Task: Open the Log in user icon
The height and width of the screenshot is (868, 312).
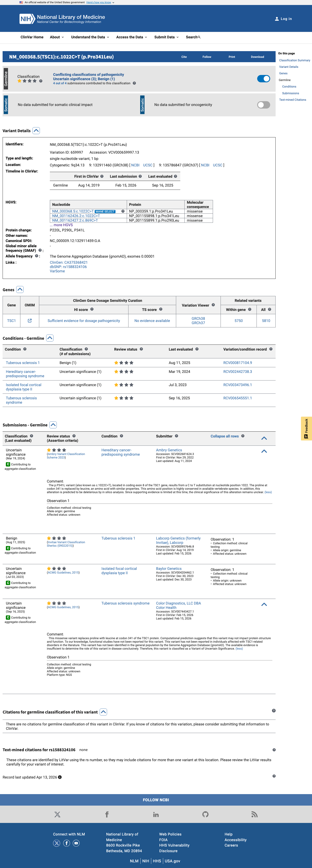Action: [x=277, y=19]
